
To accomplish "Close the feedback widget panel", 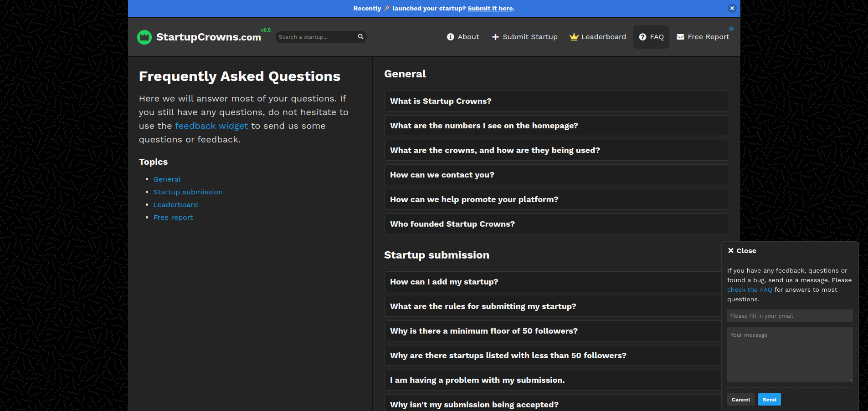I will click(x=742, y=251).
